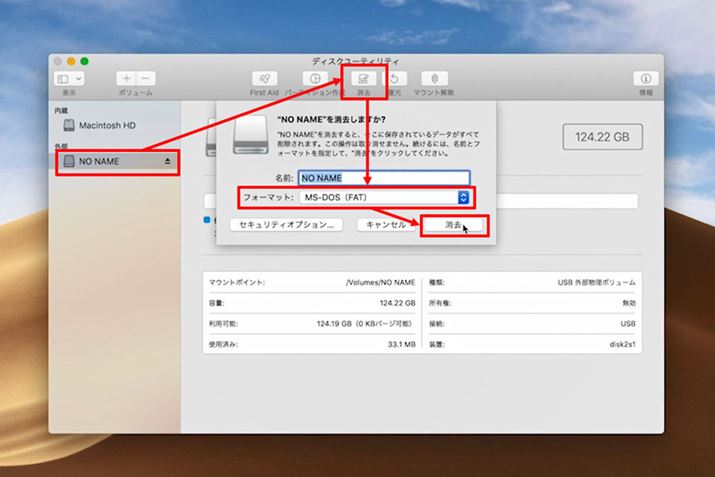Click the device value disk2s1
The height and width of the screenshot is (477, 715).
(622, 344)
